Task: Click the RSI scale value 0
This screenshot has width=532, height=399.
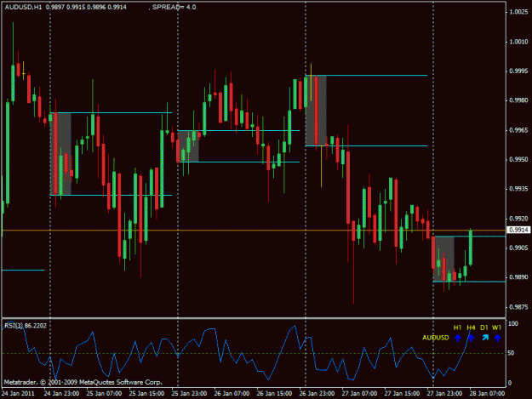Action: pyautogui.click(x=510, y=383)
